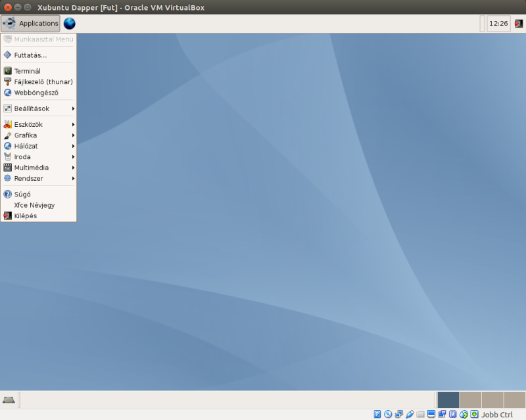This screenshot has width=526, height=420.
Task: Click VirtualBox hard disk activity icon
Action: (x=377, y=414)
